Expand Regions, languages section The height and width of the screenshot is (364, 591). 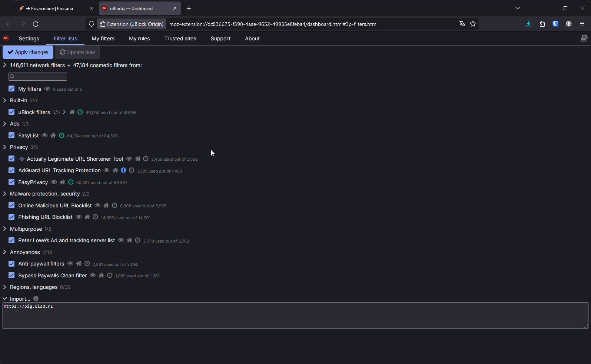pos(4,287)
